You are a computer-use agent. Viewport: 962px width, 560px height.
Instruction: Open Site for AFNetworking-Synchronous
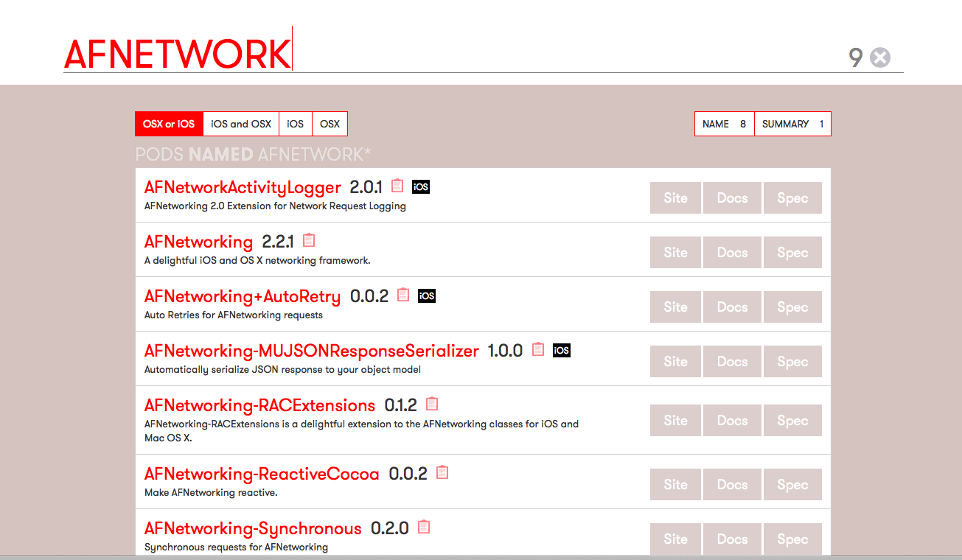(x=675, y=539)
